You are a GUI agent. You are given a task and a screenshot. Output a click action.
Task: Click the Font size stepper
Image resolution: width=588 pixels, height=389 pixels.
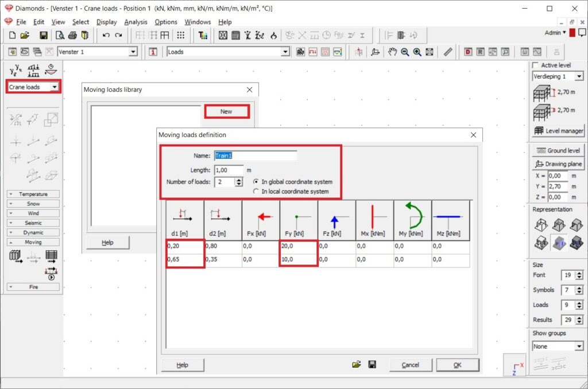click(579, 275)
